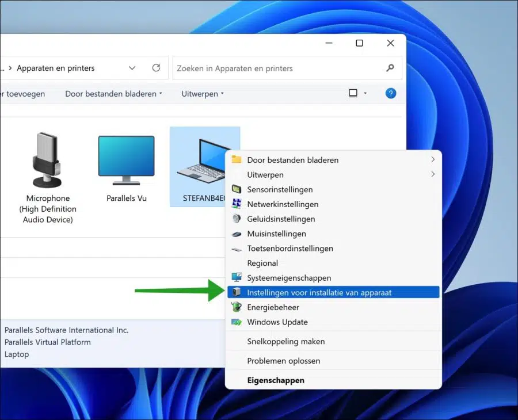Image resolution: width=518 pixels, height=420 pixels.
Task: Select Regional in context menu
Action: (333, 263)
